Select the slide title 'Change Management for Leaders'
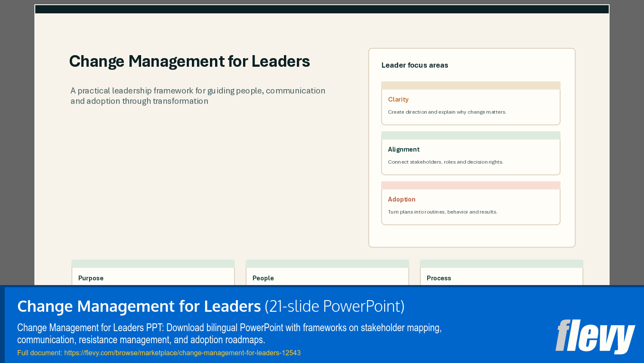 [x=189, y=62]
